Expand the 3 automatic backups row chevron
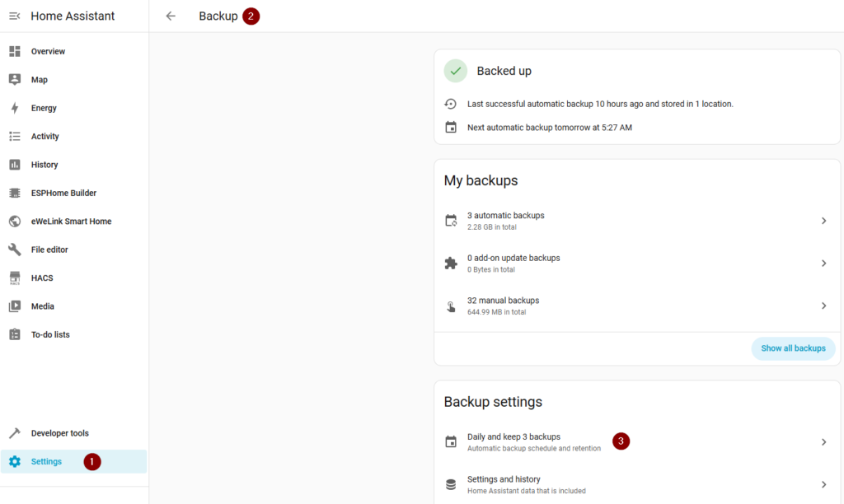The width and height of the screenshot is (844, 504). 823,221
